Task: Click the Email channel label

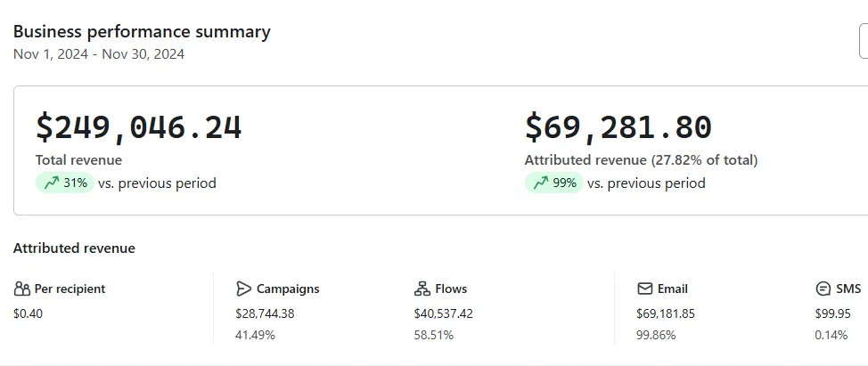Action: click(673, 289)
